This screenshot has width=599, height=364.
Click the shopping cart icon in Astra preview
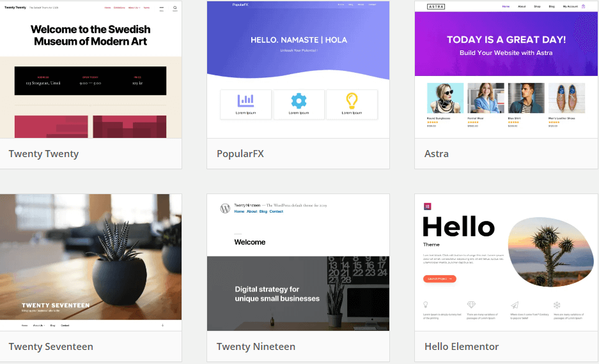583,6
